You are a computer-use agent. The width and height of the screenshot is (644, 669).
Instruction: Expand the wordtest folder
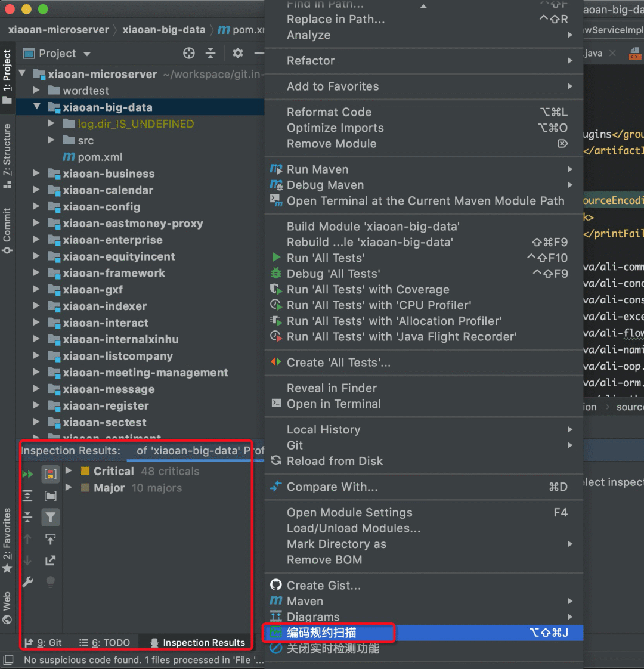[36, 90]
